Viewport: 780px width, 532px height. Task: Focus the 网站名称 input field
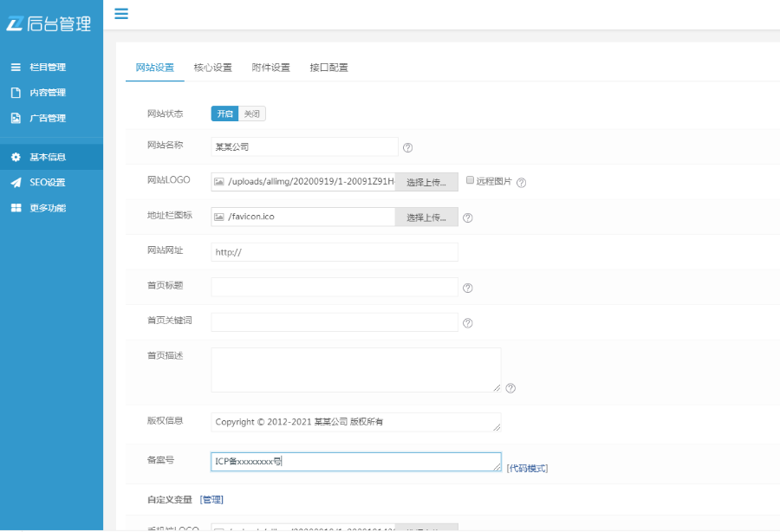coord(304,146)
